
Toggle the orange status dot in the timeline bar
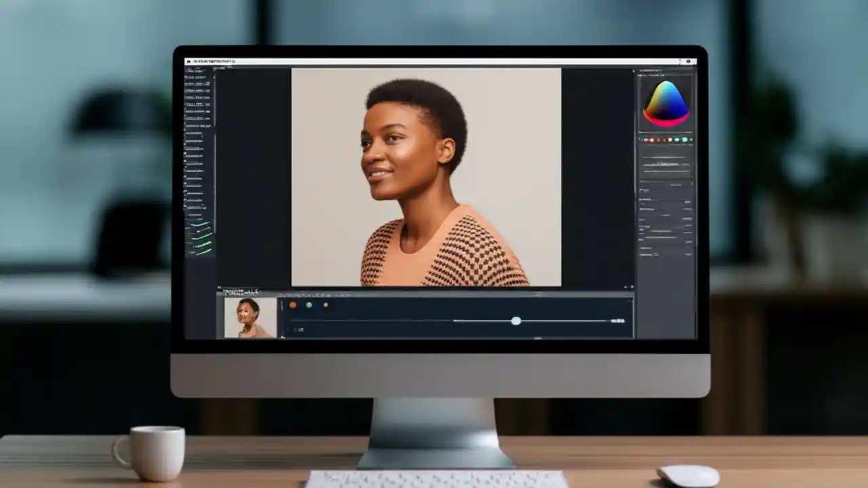(x=293, y=305)
